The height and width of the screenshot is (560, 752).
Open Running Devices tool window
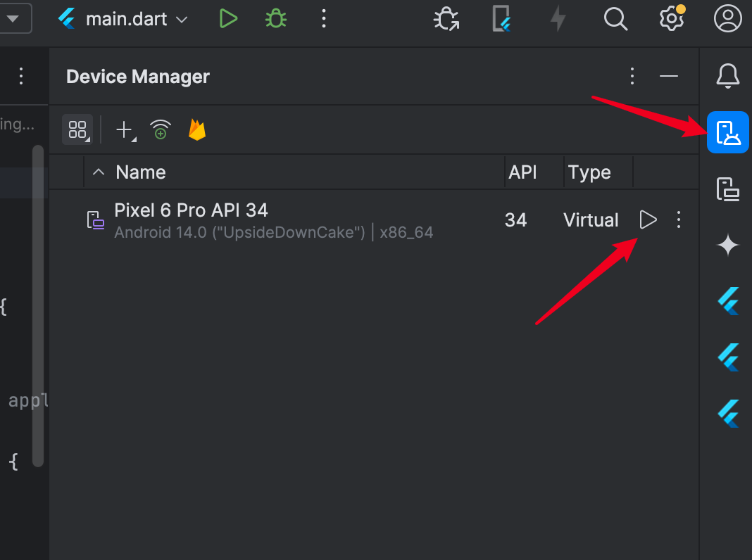click(x=727, y=189)
